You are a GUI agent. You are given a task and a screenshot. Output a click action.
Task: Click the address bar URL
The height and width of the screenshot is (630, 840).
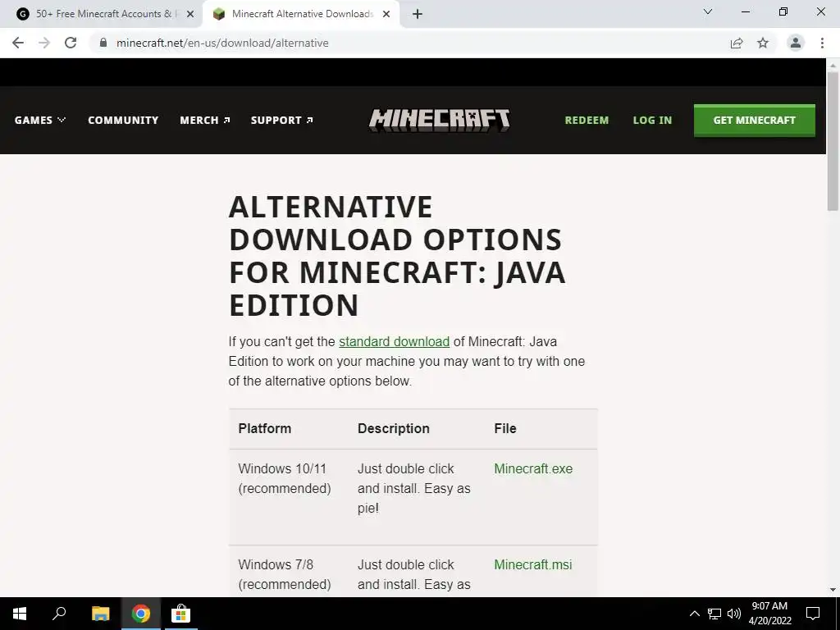click(222, 43)
